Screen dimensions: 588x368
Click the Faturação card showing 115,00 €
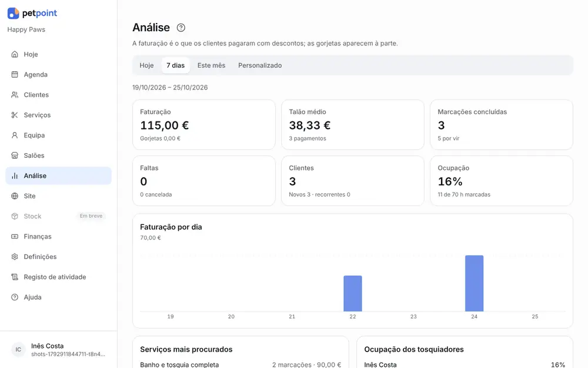pyautogui.click(x=204, y=125)
